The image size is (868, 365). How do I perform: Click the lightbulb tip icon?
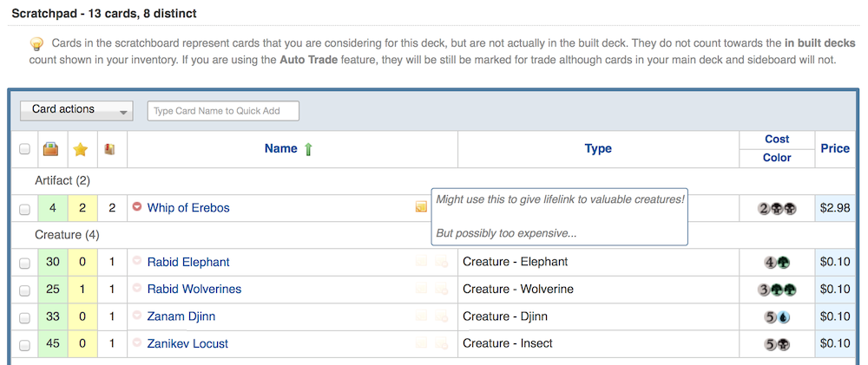coord(36,43)
